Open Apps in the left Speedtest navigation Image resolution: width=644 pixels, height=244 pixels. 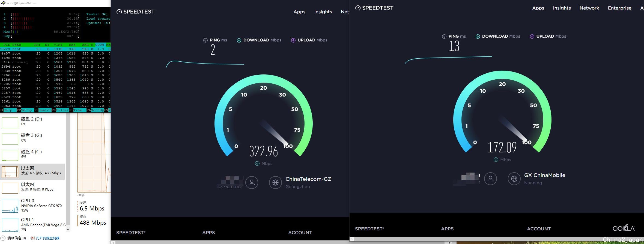click(299, 12)
